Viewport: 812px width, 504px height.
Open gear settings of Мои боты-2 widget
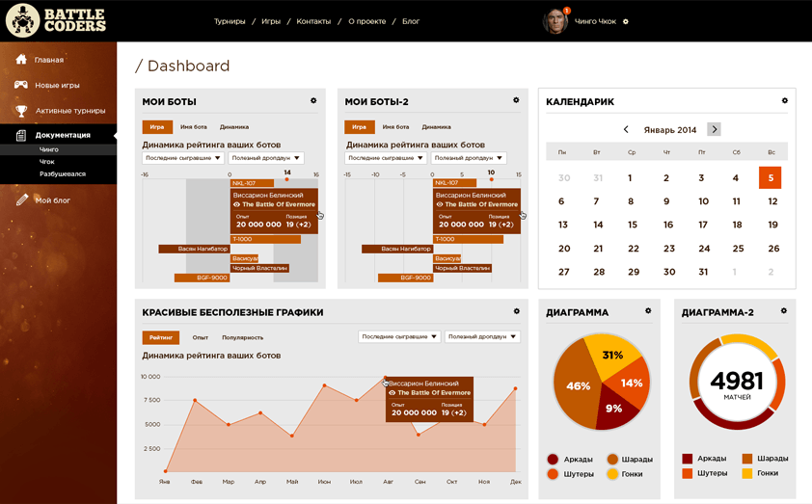(x=516, y=100)
